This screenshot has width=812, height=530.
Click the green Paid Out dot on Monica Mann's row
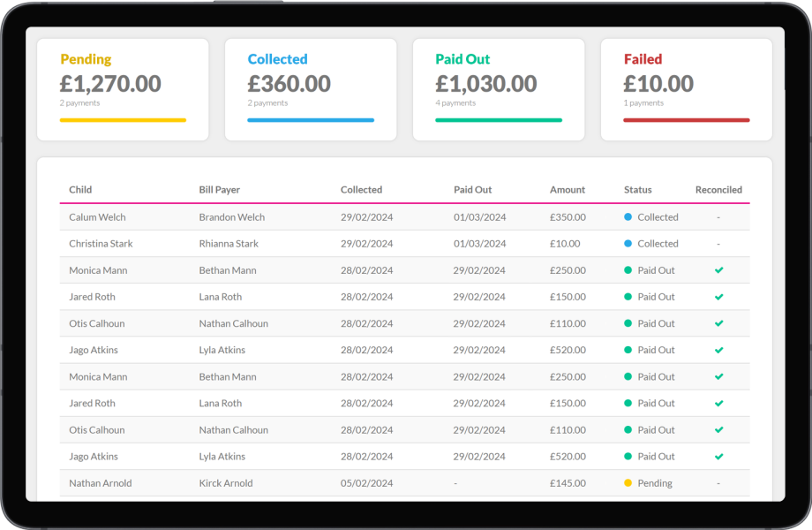pyautogui.click(x=628, y=270)
